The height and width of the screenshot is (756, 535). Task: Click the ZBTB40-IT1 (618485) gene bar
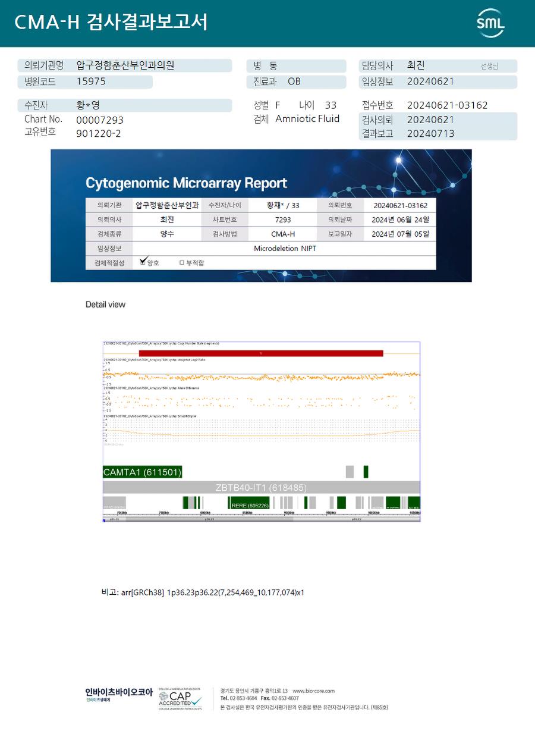262,488
